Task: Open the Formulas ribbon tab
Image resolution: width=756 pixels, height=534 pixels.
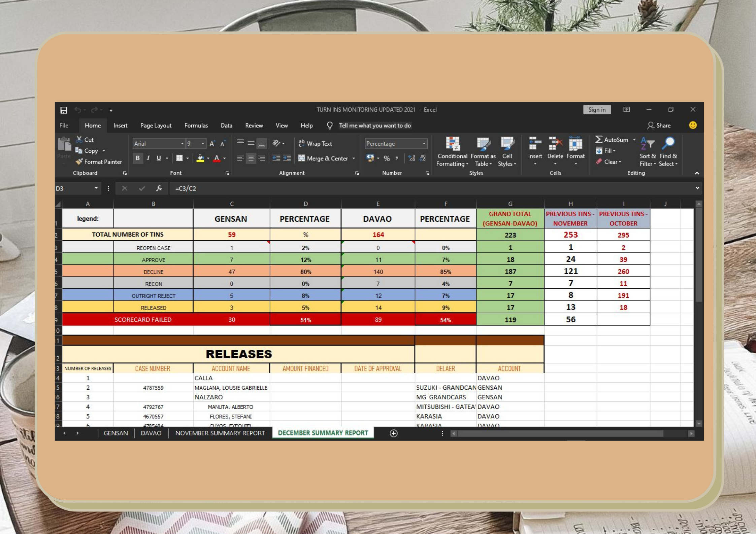Action: 196,126
